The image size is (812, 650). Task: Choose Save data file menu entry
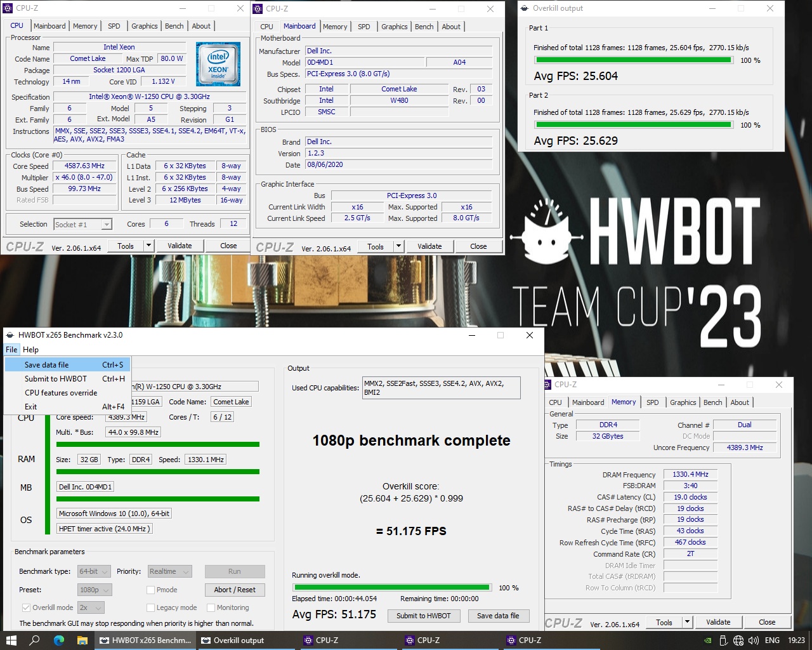67,365
